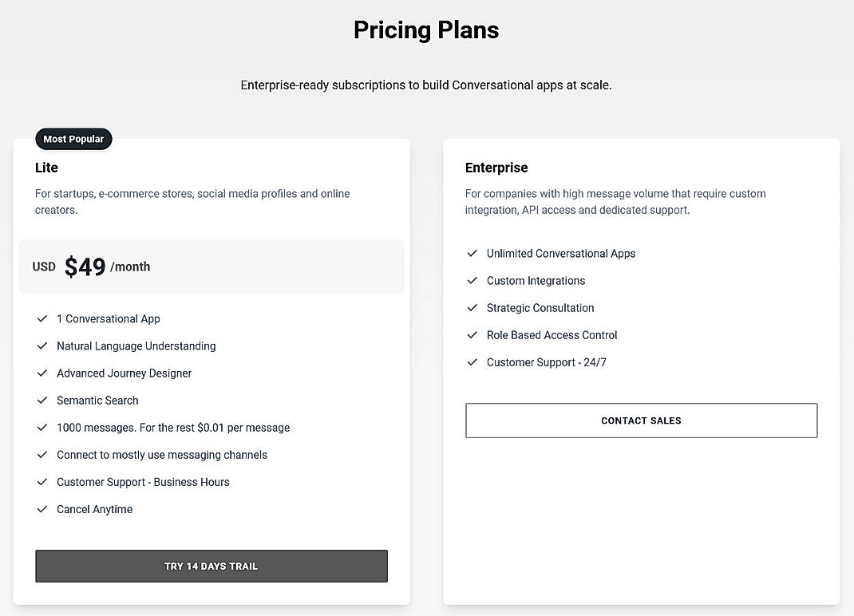Screen dimensions: 854x616
Task: Select the checkmark beside Unlimited Conversational Apps
Action: click(472, 253)
